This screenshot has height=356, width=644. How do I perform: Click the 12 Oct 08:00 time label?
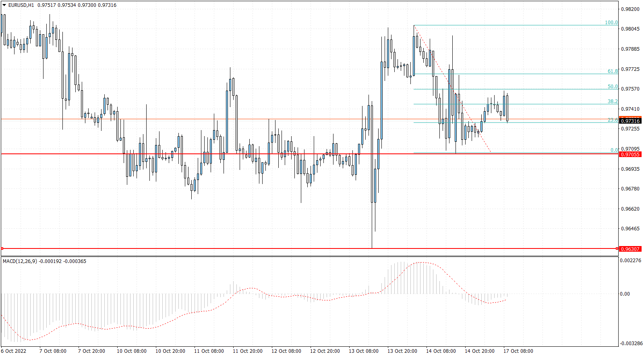click(286, 351)
